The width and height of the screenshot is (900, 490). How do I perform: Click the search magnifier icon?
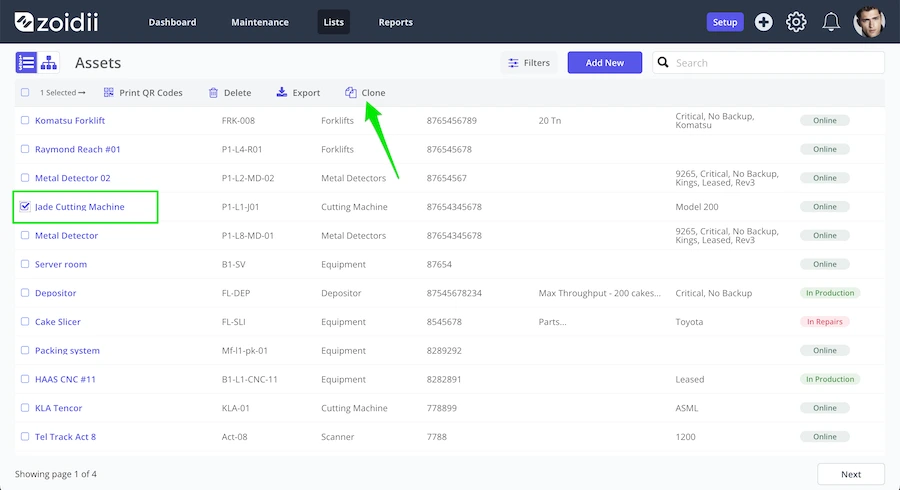[x=663, y=63]
